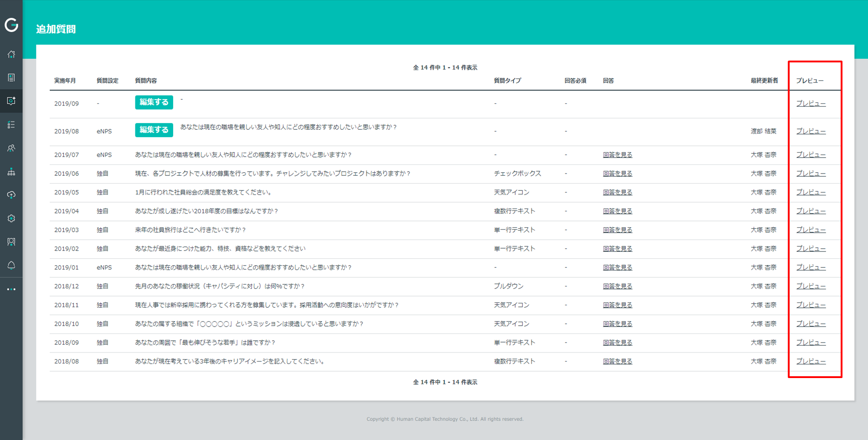This screenshot has width=868, height=440.
Task: Click the 最終更新者 column header
Action: tap(765, 81)
